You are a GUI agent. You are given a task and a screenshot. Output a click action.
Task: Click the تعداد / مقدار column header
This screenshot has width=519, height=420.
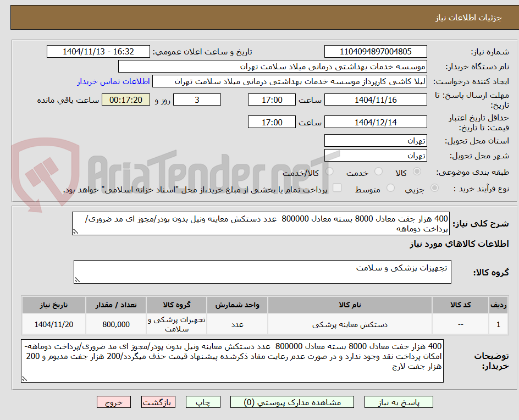tap(116, 305)
